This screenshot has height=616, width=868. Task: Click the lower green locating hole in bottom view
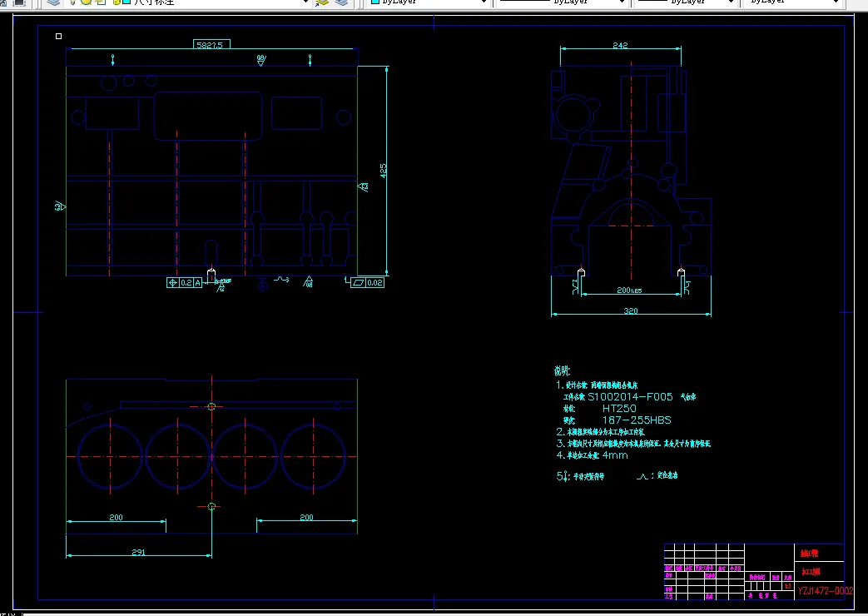[x=211, y=506]
